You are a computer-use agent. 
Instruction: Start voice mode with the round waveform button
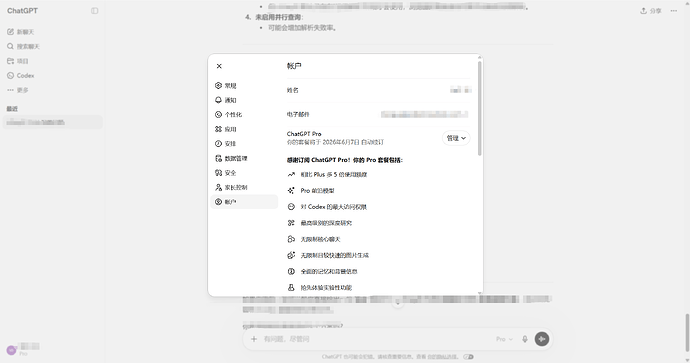pos(542,339)
